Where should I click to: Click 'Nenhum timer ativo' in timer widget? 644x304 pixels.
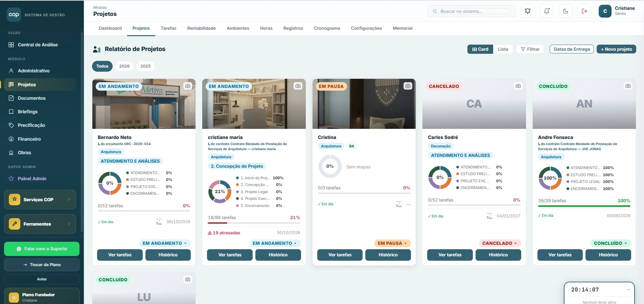[599, 302]
